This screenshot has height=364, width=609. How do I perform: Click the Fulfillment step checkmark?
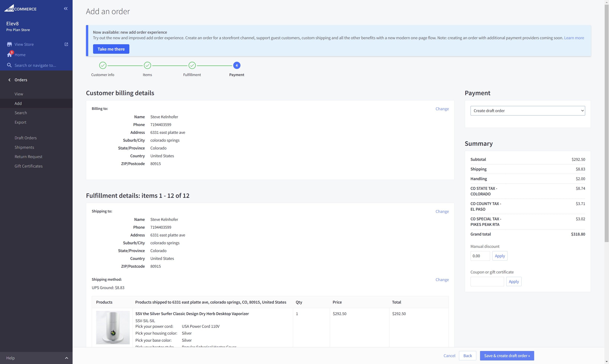(192, 65)
